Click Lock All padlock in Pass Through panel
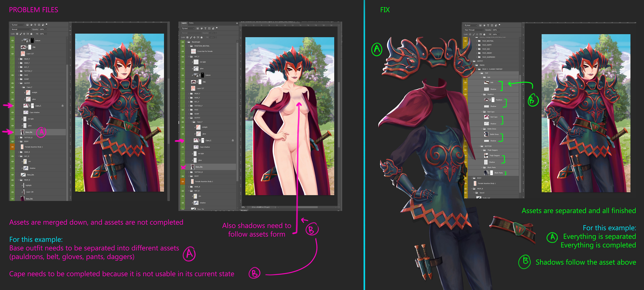This screenshot has height=290, width=644. pos(484,34)
